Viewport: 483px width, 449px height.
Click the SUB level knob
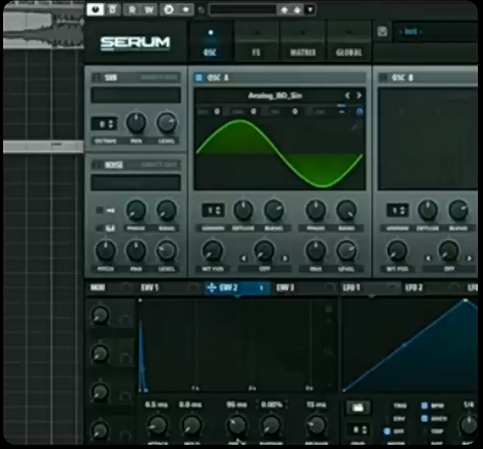(166, 122)
